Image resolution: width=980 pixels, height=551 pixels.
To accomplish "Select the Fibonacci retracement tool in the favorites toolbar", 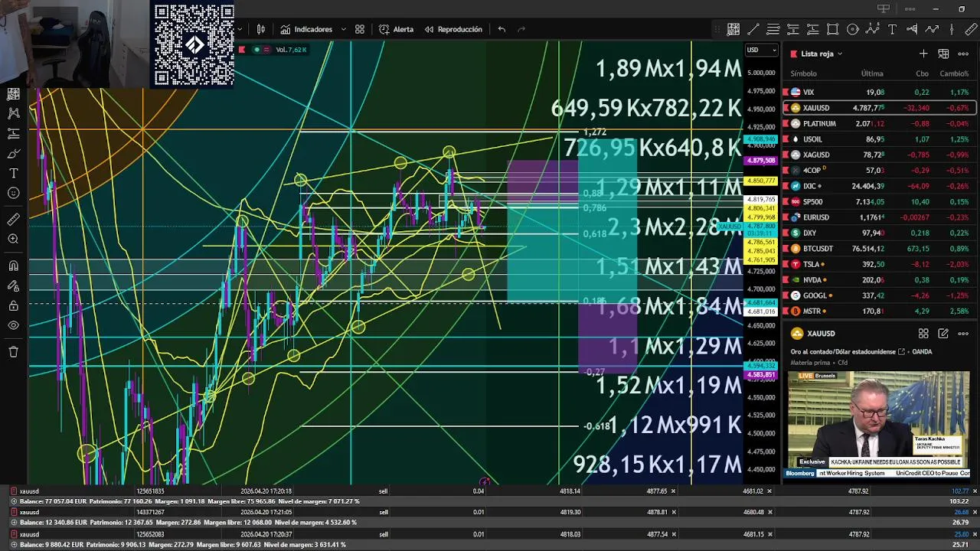I will pyautogui.click(x=773, y=29).
